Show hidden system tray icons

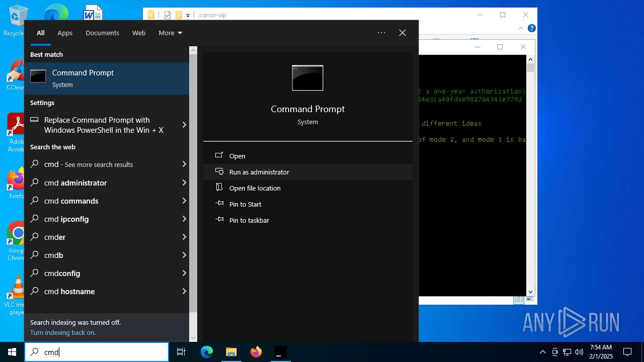click(x=542, y=352)
